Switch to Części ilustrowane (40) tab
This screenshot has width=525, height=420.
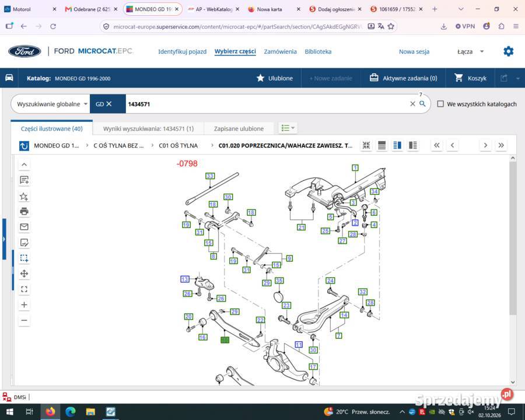pos(51,128)
